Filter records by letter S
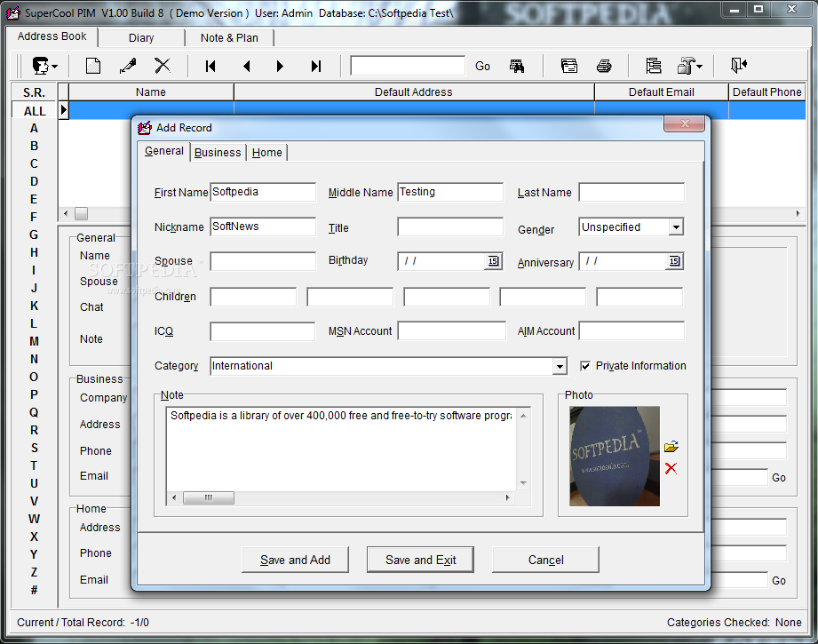This screenshot has height=644, width=818. tap(34, 448)
